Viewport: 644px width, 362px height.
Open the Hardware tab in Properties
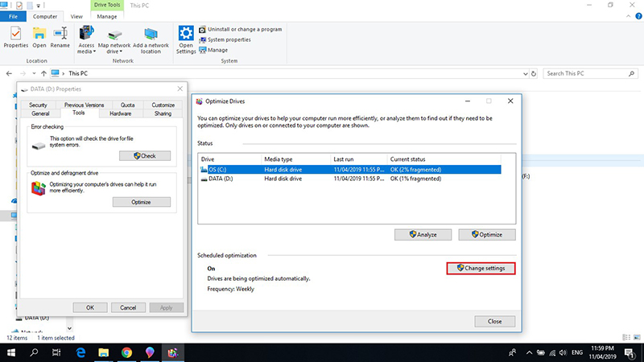(x=120, y=113)
